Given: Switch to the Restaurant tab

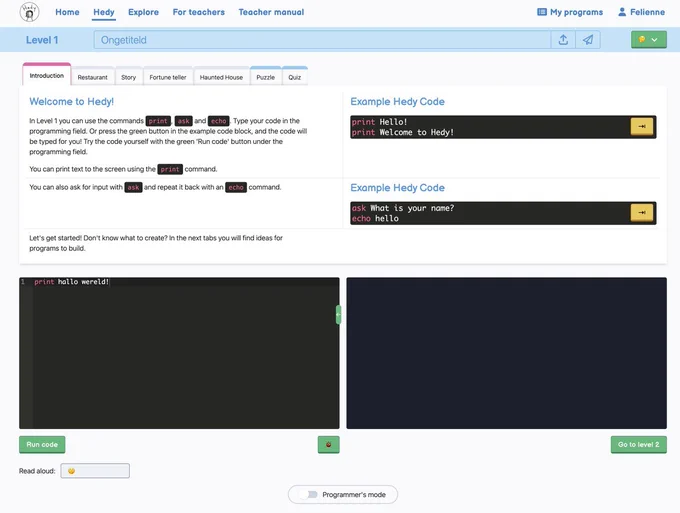Looking at the screenshot, I should [92, 77].
